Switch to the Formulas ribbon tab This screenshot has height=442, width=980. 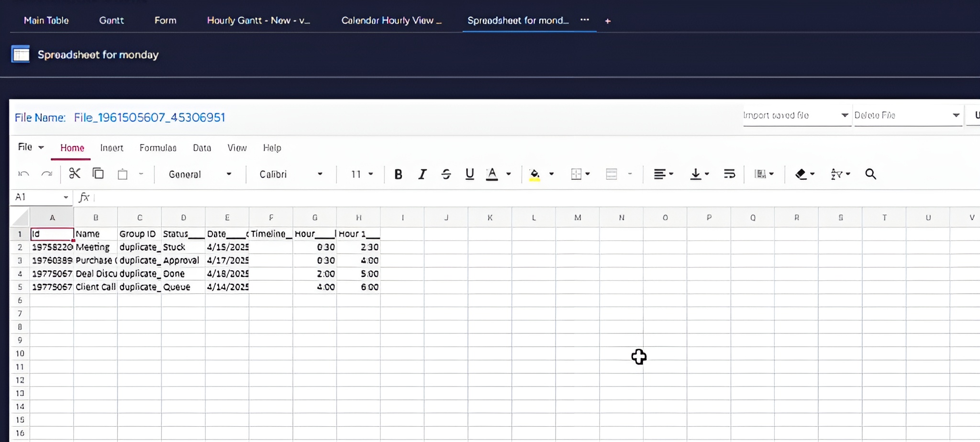click(158, 148)
